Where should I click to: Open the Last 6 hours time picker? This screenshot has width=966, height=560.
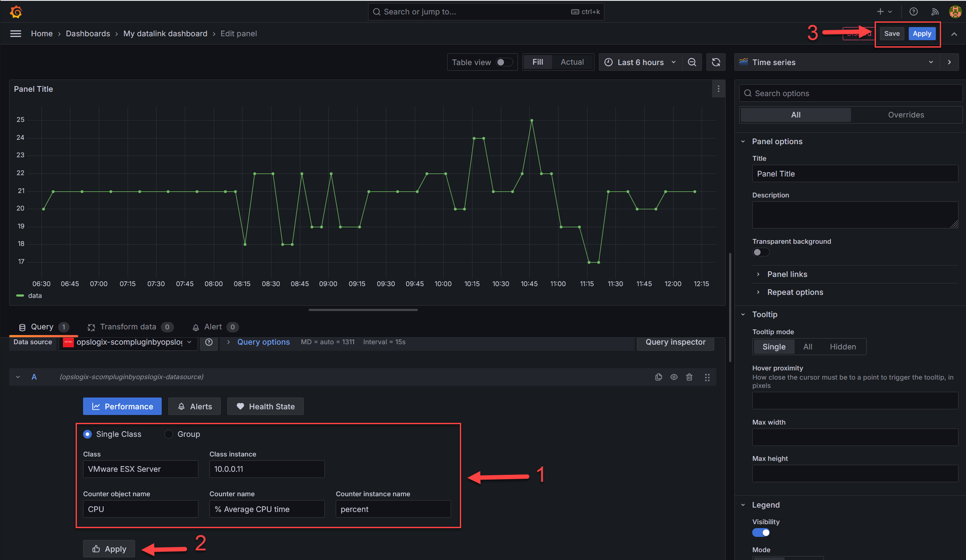(640, 62)
